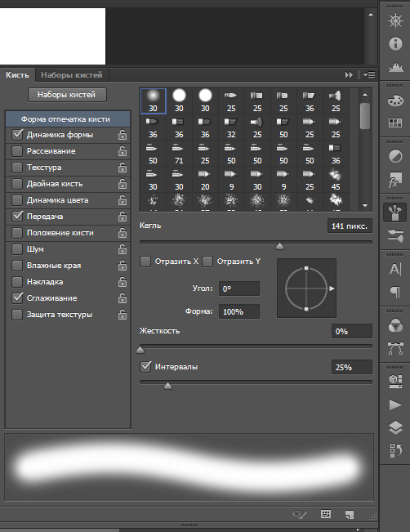Image resolution: width=410 pixels, height=532 pixels.
Task: Open the Preset Manager icon at panel bottom
Action: click(x=326, y=514)
